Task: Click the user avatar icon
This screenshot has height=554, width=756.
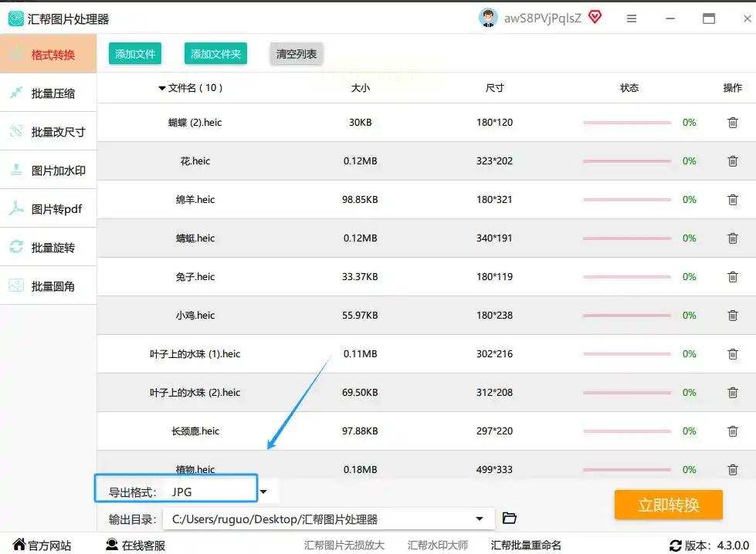Action: (488, 19)
